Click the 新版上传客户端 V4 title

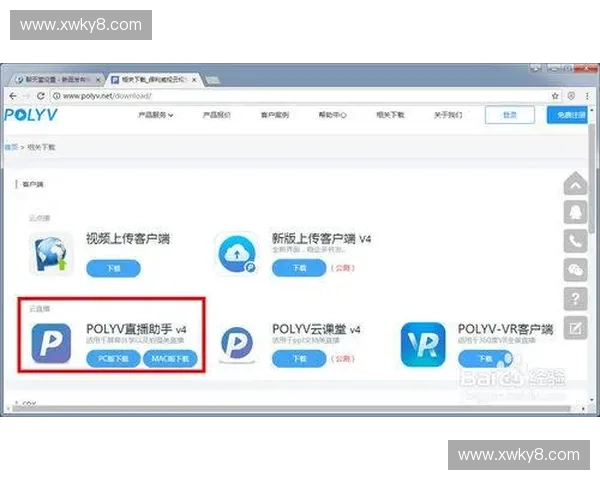coord(321,239)
